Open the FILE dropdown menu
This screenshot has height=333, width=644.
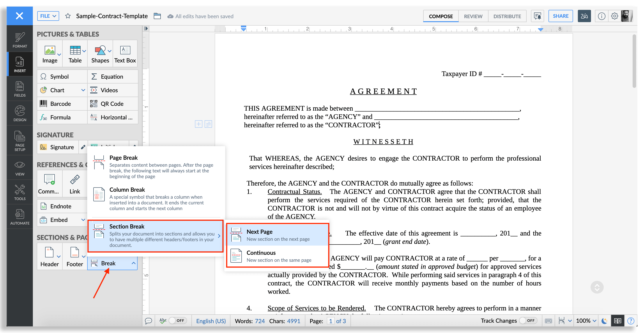coord(48,16)
